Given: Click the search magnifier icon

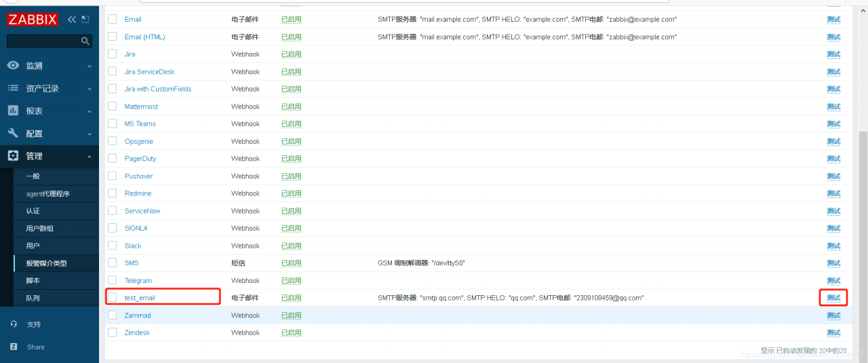Looking at the screenshot, I should (85, 41).
